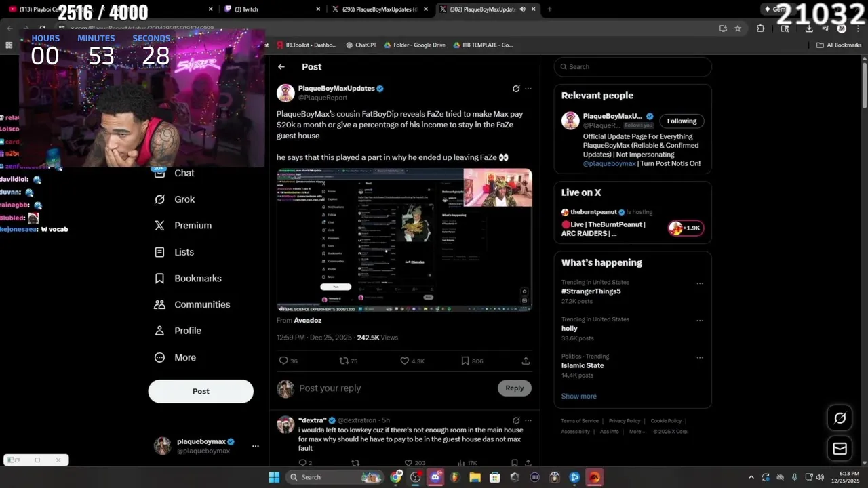Open the browser Downloads icon
868x488 pixels.
809,28
